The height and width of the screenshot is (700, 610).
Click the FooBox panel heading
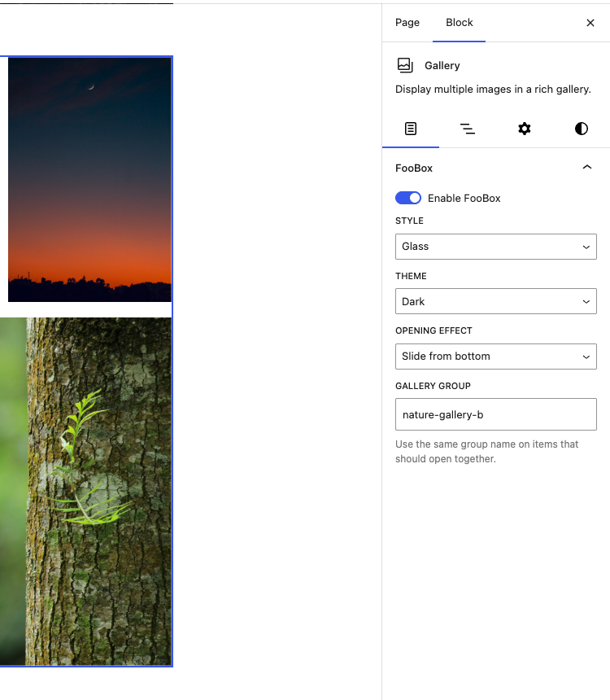414,168
